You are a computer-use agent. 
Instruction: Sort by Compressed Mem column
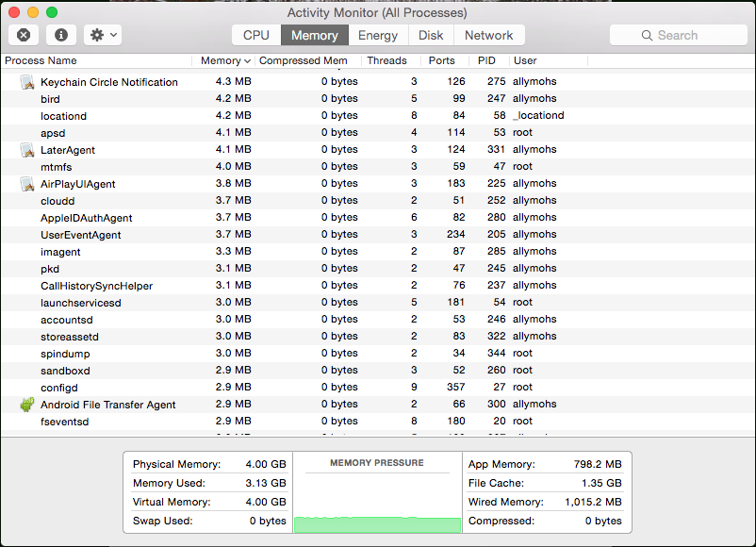(x=308, y=60)
